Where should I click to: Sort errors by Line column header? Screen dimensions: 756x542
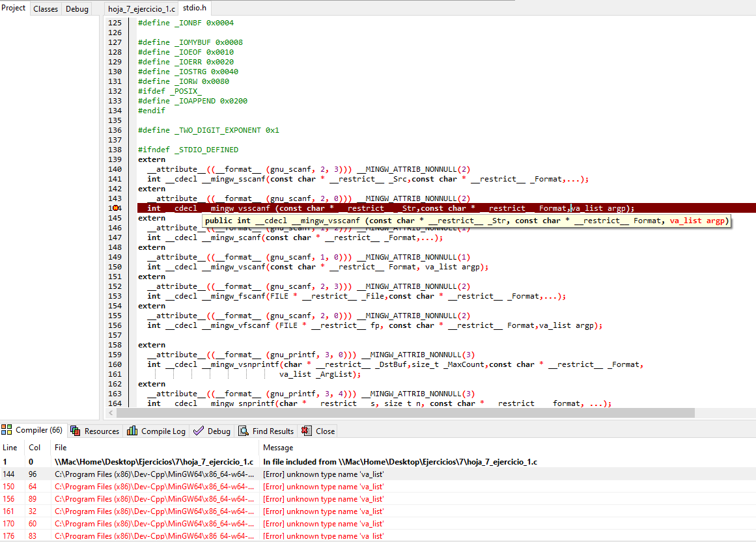[x=10, y=448]
